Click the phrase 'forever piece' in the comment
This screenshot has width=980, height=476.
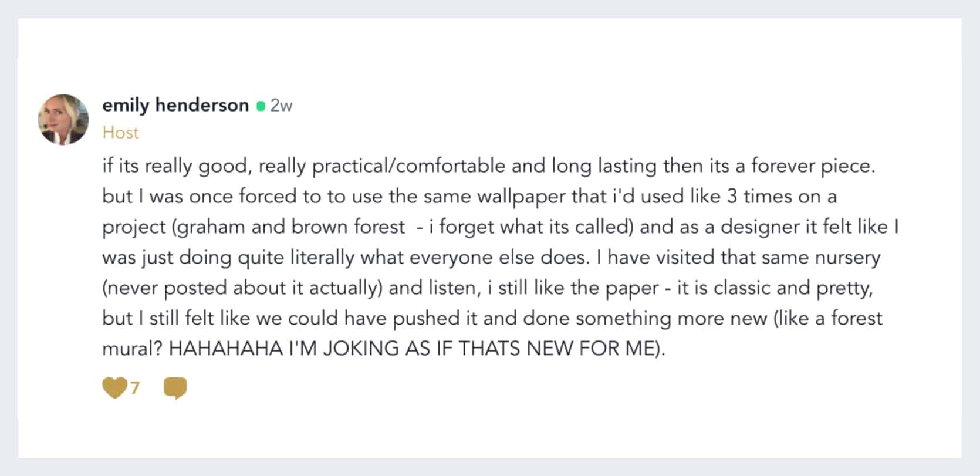pyautogui.click(x=813, y=166)
